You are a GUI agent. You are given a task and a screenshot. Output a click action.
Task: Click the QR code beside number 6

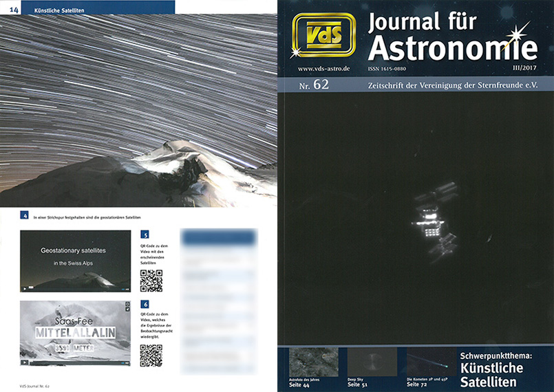click(x=151, y=354)
